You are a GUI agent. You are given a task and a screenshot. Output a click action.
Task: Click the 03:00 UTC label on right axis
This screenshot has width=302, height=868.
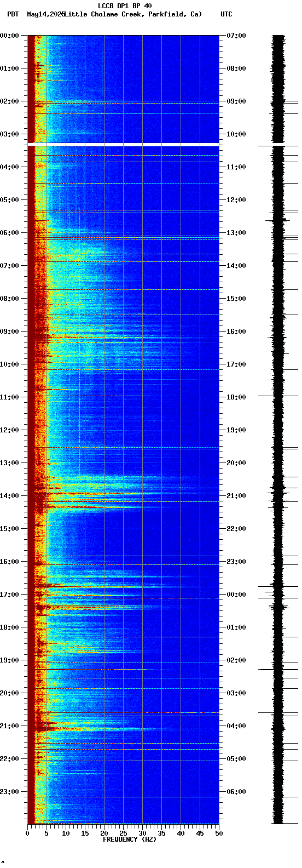(x=236, y=693)
